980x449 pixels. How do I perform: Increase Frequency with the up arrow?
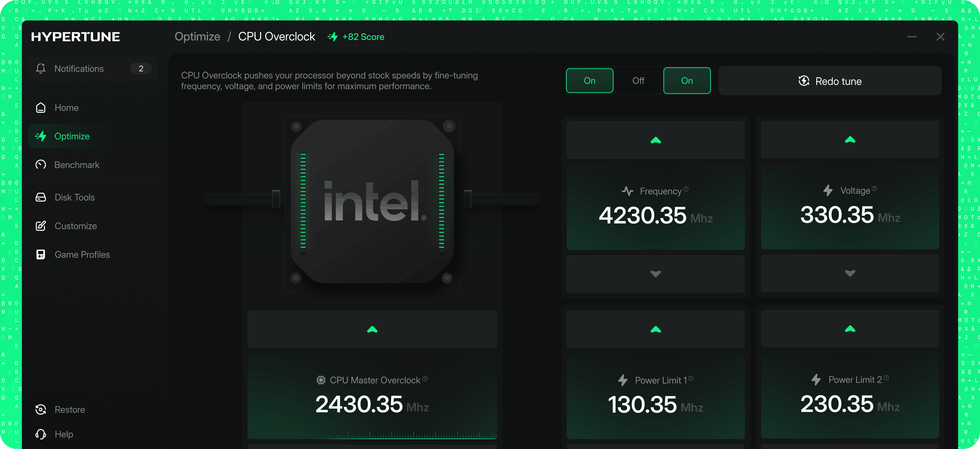click(656, 140)
